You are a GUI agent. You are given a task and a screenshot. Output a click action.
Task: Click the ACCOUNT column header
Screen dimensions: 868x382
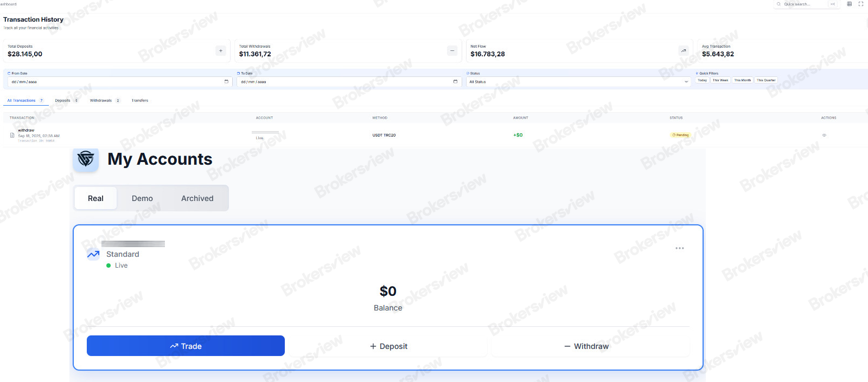point(265,118)
